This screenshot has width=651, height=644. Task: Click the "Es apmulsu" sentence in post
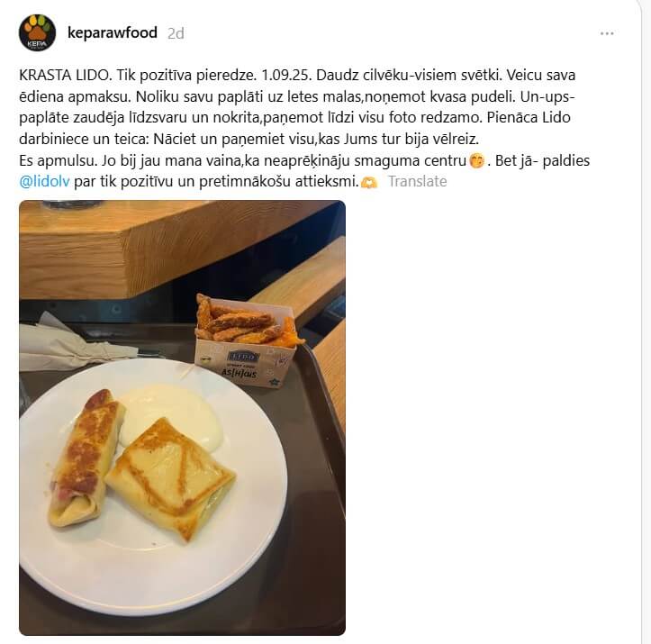coord(58,160)
